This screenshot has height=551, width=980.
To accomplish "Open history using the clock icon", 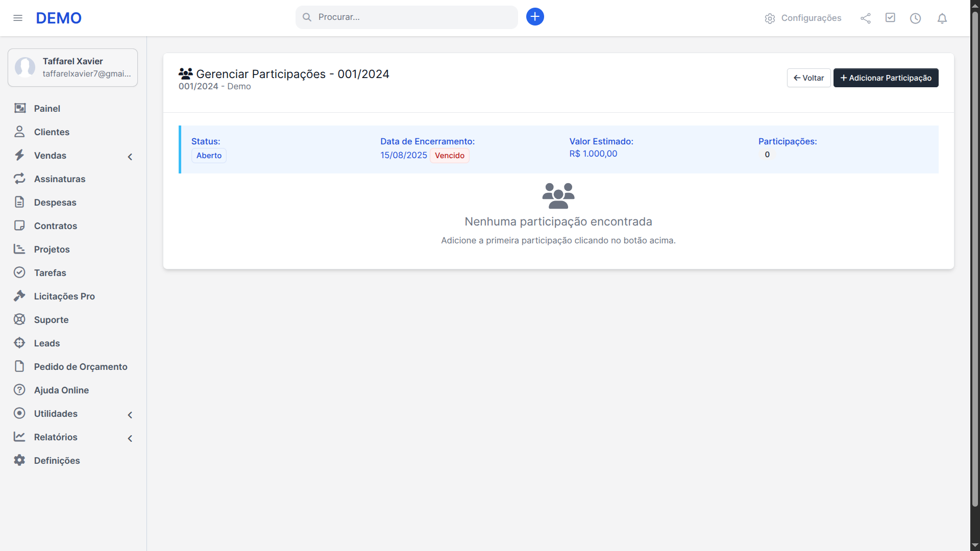I will pos(915,18).
